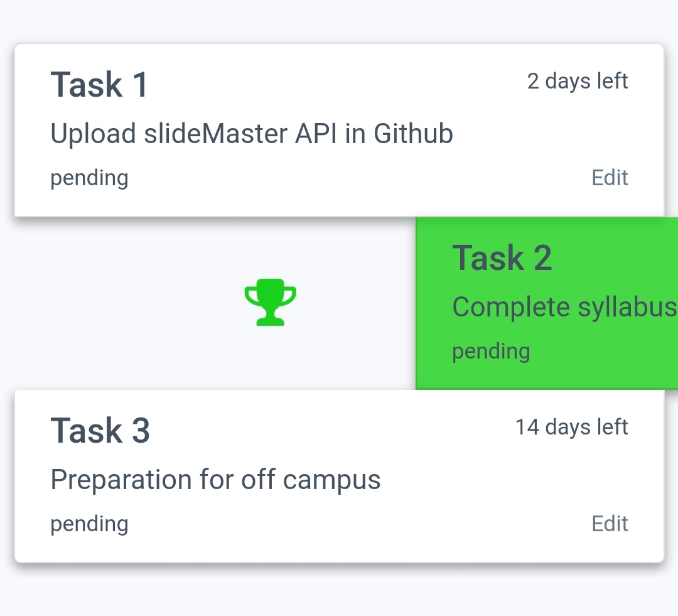Select the trophy achievement symbol

(x=270, y=301)
